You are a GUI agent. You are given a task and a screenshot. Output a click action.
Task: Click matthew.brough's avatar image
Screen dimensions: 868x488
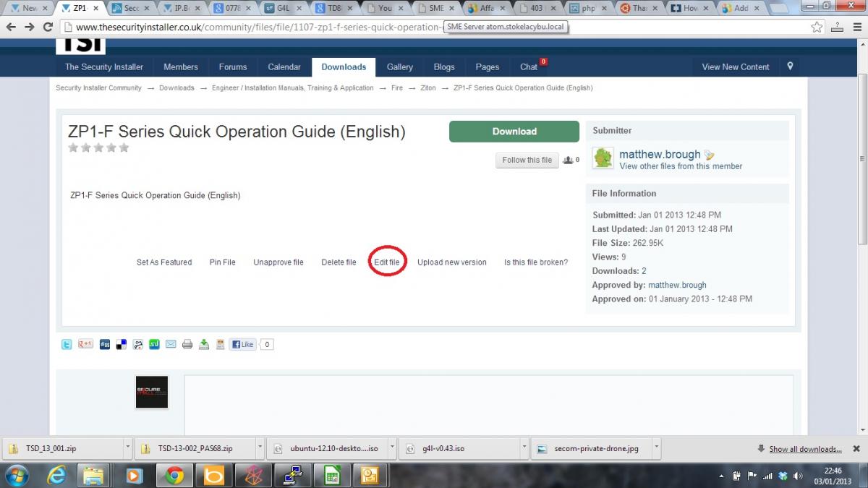click(603, 158)
